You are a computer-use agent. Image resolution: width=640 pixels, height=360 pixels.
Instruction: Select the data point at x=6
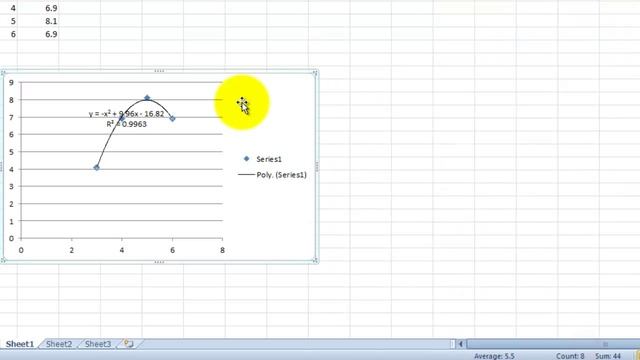172,118
